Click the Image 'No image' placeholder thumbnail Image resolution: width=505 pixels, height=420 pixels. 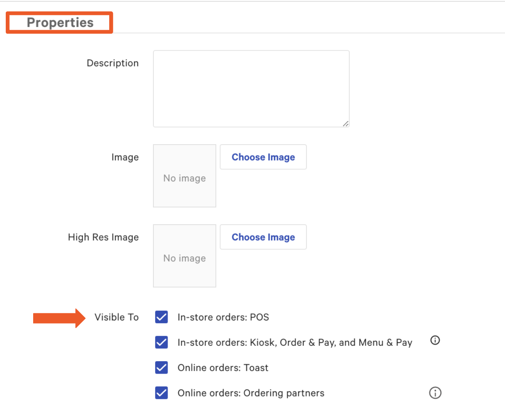[184, 176]
